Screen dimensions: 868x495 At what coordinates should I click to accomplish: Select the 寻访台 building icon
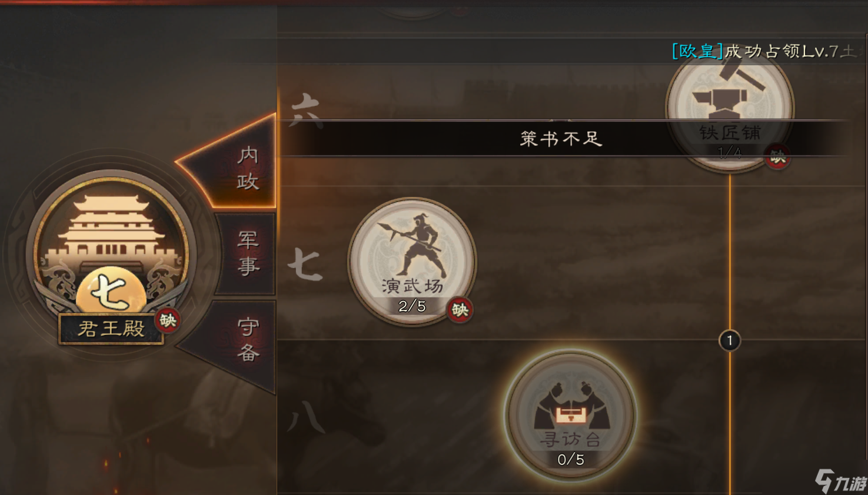pyautogui.click(x=570, y=415)
